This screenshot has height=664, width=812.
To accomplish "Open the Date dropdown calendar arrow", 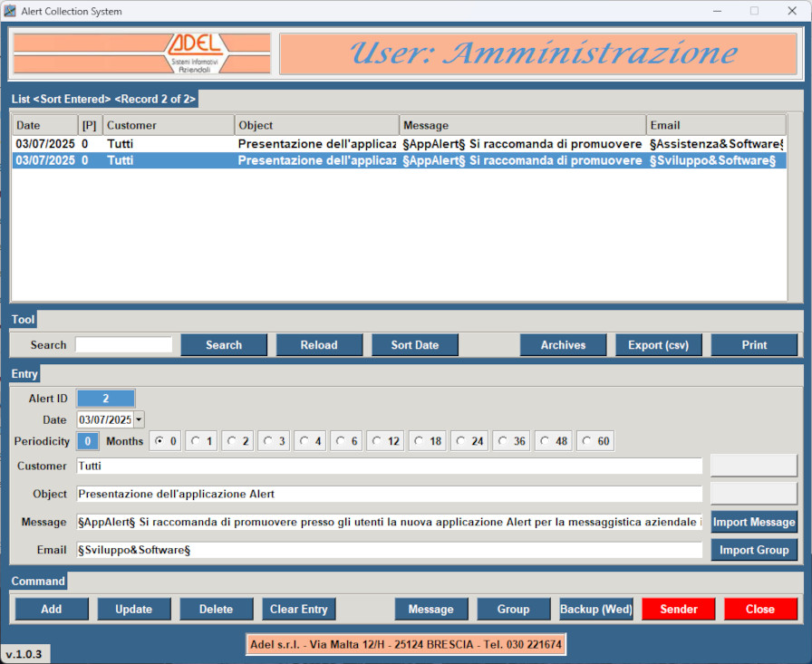I will point(139,419).
